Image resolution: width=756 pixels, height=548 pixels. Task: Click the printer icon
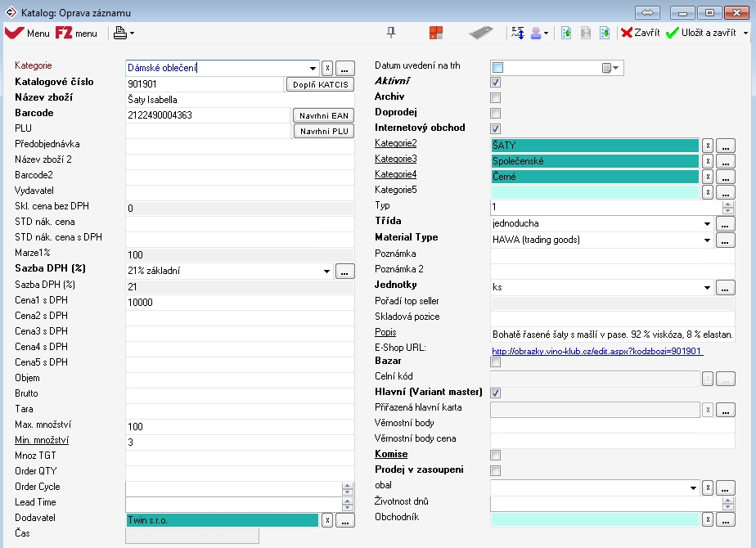coord(120,33)
